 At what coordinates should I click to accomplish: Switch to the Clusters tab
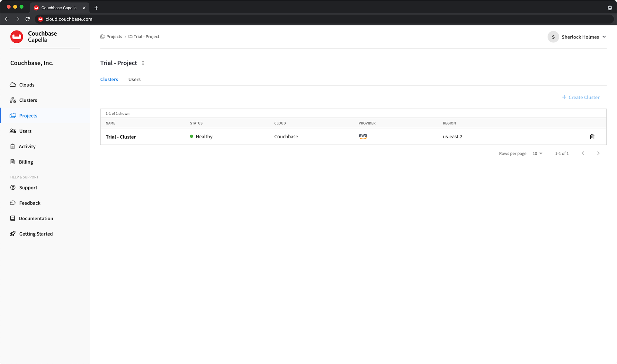(109, 79)
